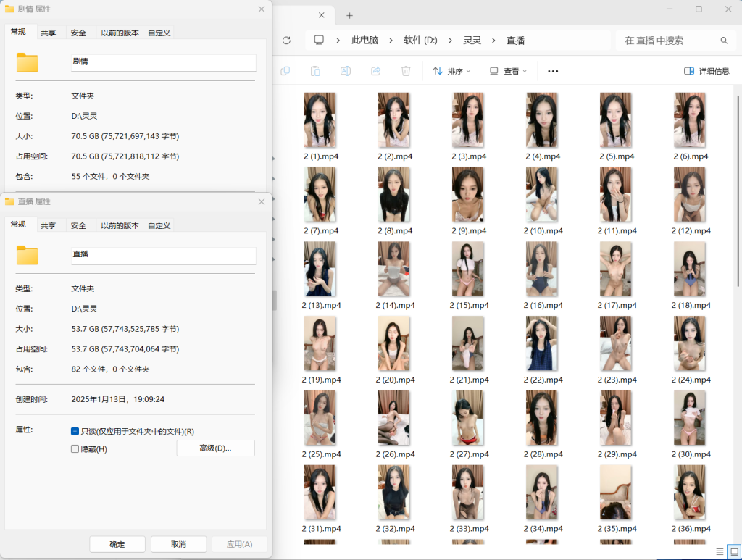Screen dimensions: 742x560
Task: Click text 82 个文件，0 个文件夹
Action: pyautogui.click(x=110, y=369)
